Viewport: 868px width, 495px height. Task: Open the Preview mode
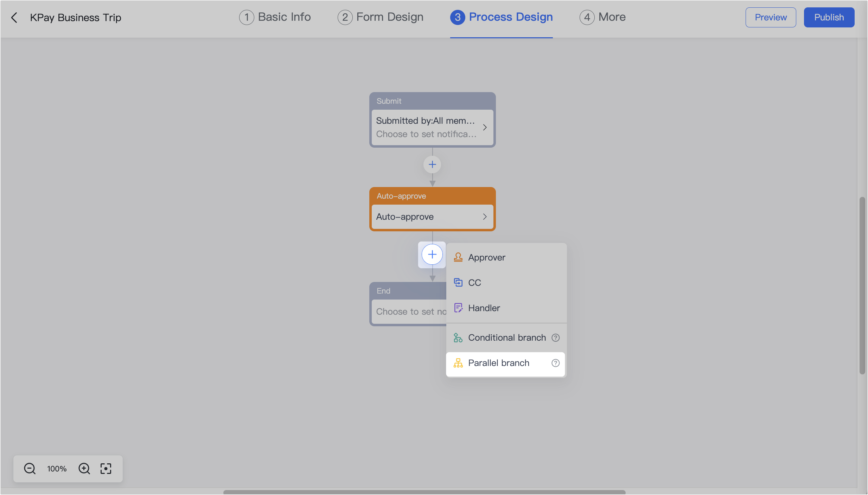pyautogui.click(x=770, y=17)
